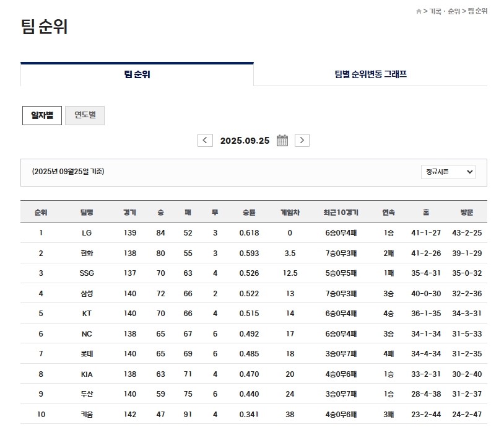
Task: Click the 승률 column header
Action: pos(249,213)
